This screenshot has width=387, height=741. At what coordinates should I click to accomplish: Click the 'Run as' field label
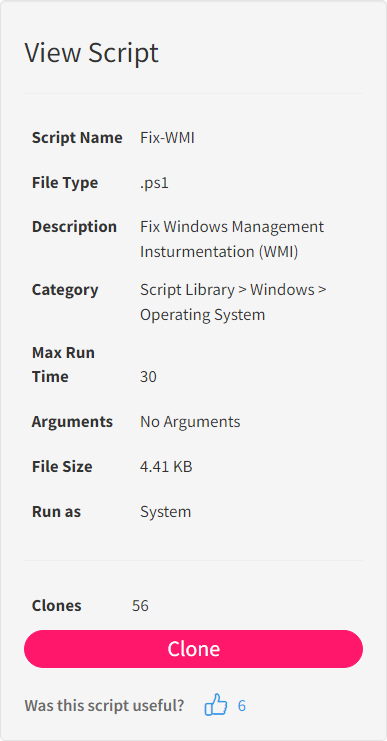pos(56,512)
